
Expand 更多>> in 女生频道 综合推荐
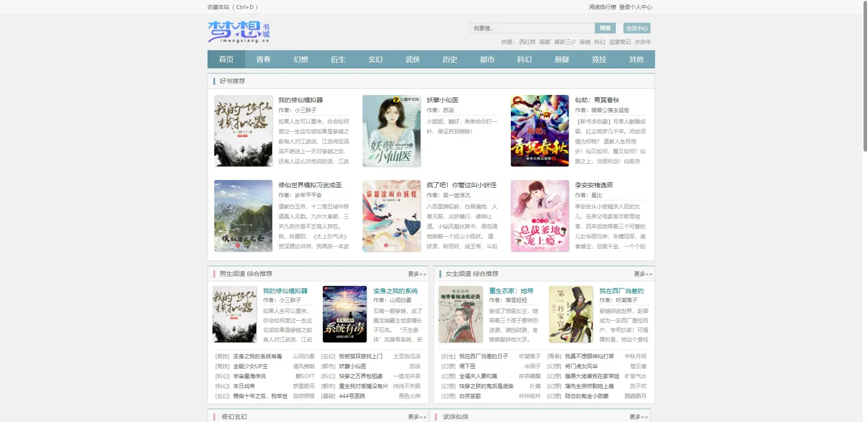(x=643, y=274)
